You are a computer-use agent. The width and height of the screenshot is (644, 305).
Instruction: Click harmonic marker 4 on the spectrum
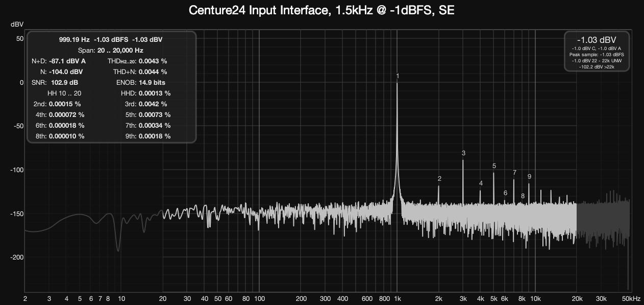pyautogui.click(x=481, y=183)
